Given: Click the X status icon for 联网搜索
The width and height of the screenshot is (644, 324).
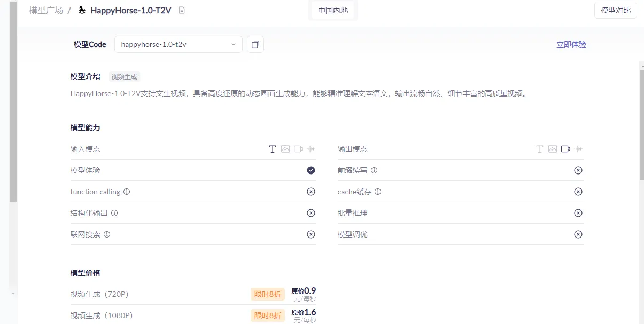Looking at the screenshot, I should pos(311,234).
